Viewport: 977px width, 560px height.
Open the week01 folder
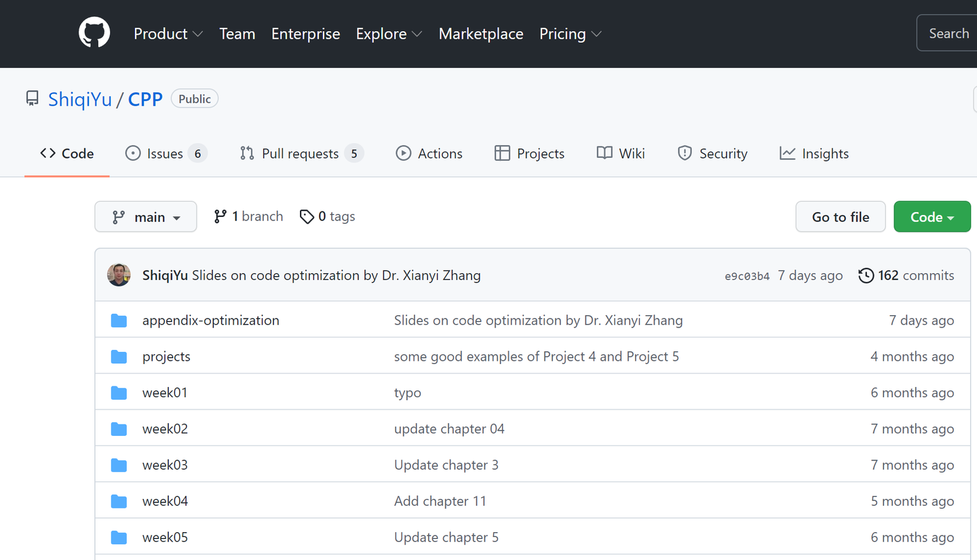coord(165,393)
